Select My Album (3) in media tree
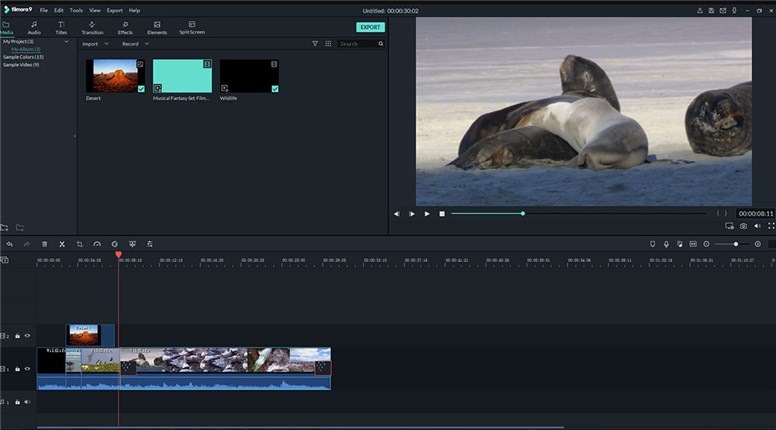 pos(26,49)
